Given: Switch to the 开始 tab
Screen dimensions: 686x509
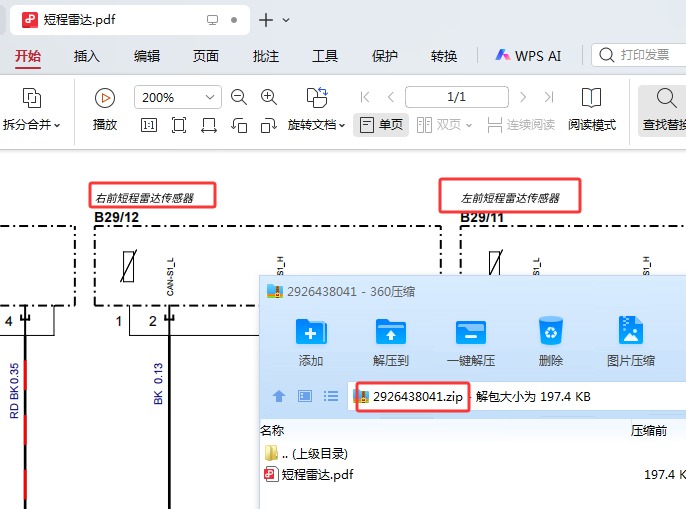Looking at the screenshot, I should (28, 56).
